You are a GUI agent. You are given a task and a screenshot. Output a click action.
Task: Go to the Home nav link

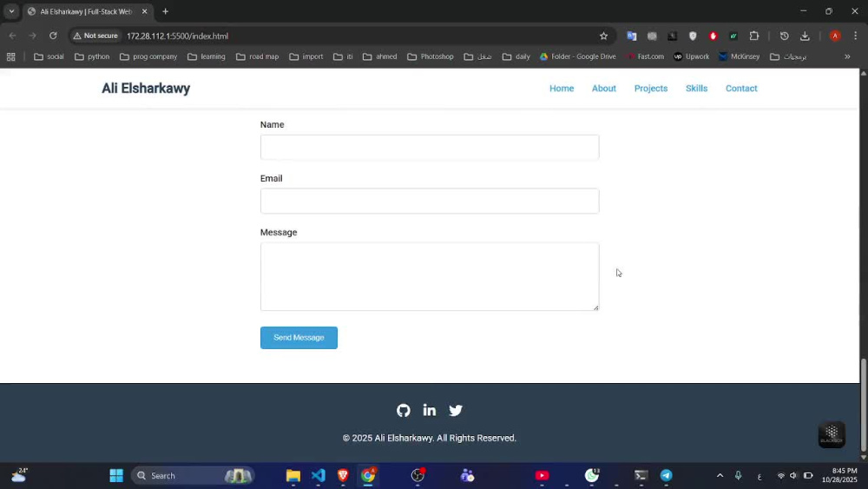point(562,89)
